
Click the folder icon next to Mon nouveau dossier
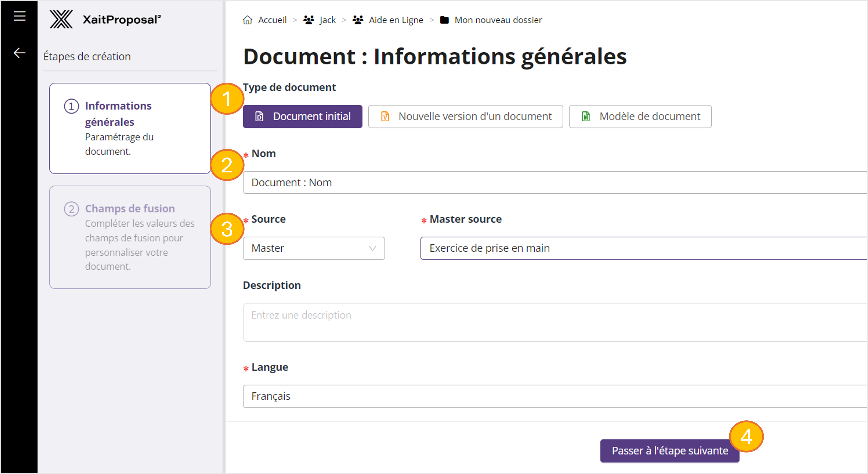coord(444,20)
